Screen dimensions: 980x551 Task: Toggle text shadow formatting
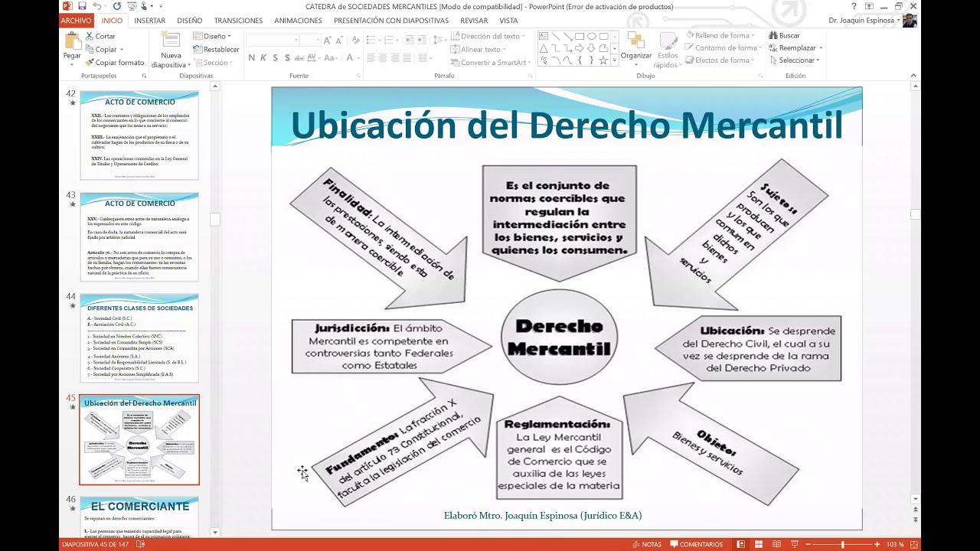click(287, 57)
